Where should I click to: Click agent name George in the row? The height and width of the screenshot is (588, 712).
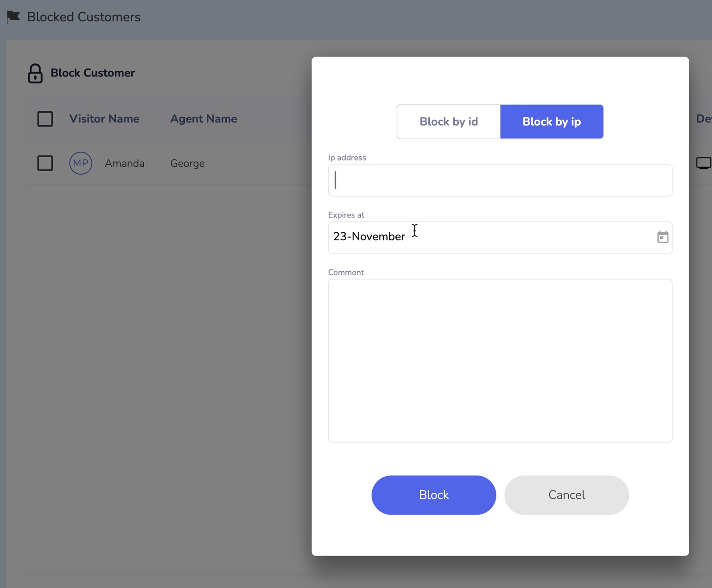(187, 163)
